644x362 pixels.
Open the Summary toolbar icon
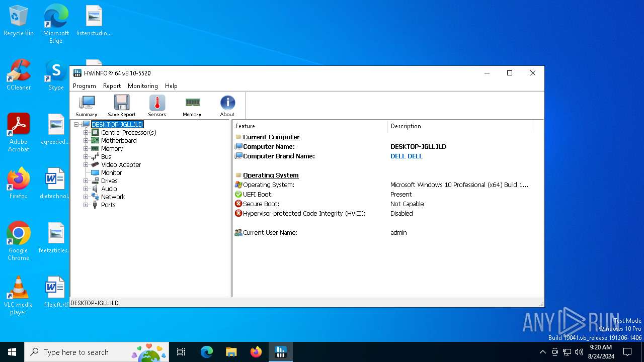(x=87, y=106)
